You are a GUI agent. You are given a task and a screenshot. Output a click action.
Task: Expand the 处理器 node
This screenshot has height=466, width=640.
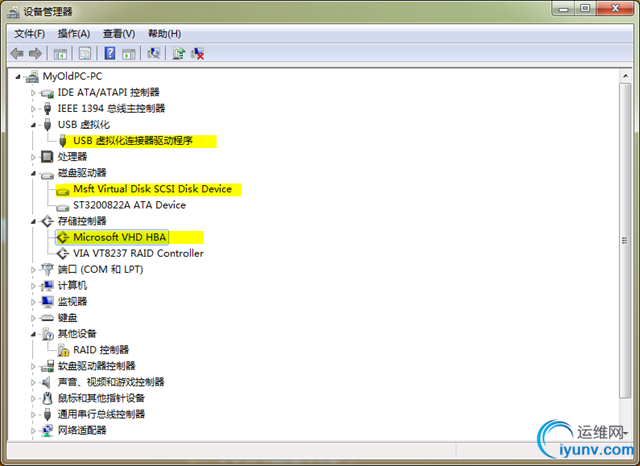point(33,157)
